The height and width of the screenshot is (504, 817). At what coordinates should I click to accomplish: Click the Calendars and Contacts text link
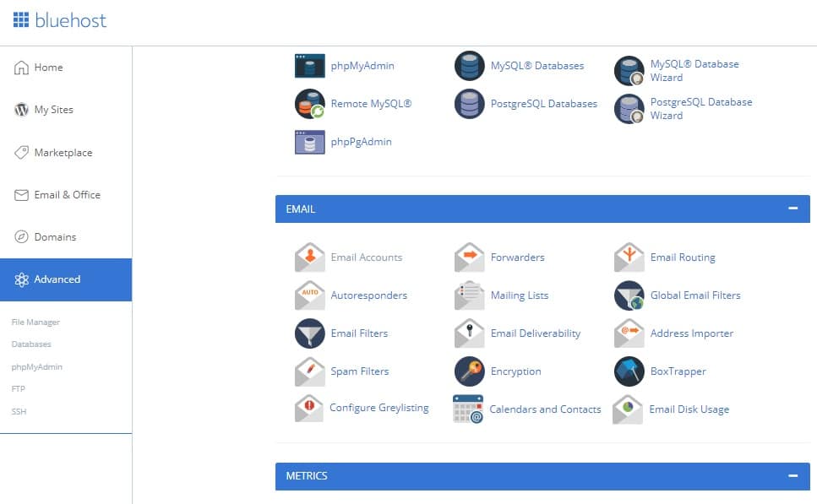coord(545,409)
